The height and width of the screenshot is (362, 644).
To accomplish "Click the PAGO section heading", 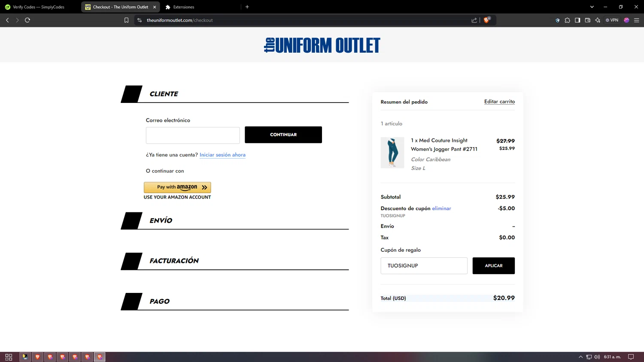I will click(x=159, y=302).
